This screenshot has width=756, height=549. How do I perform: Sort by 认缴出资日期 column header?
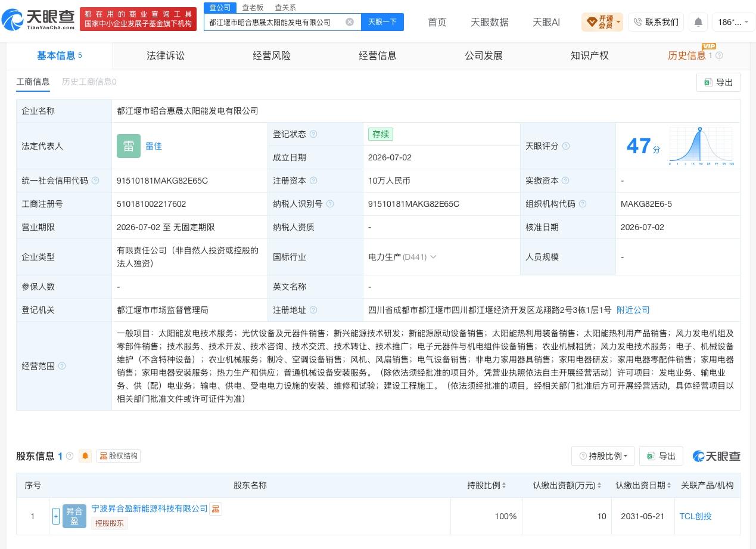click(x=643, y=485)
